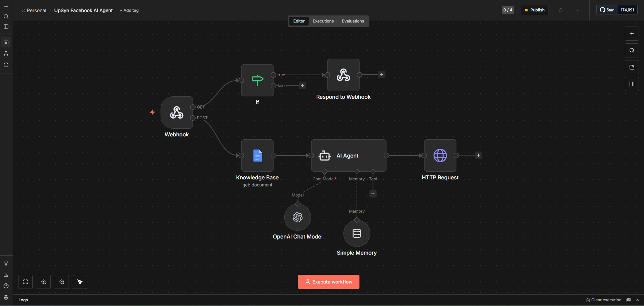Open the Evaluations tab
The width and height of the screenshot is (644, 306).
pos(352,21)
